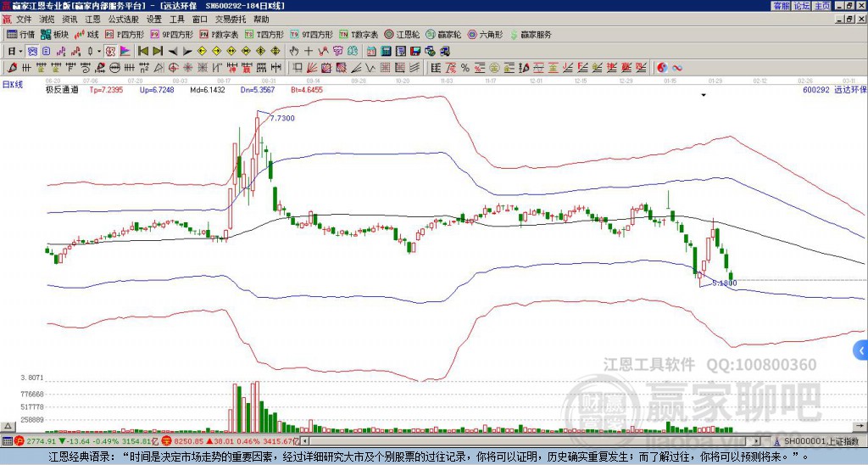Click the blue side-panel chevron tab
Screen dimensions: 868x465
[861, 350]
